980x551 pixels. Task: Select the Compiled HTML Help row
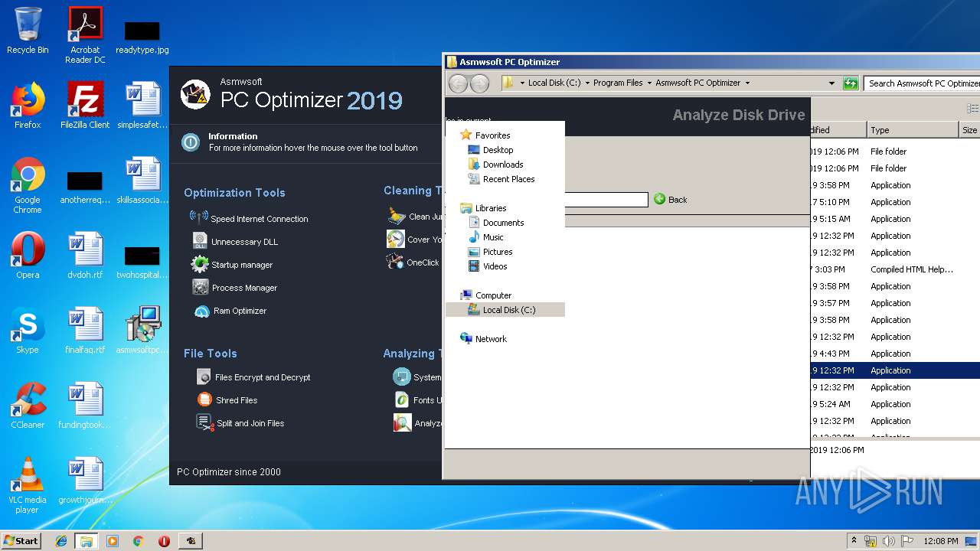pyautogui.click(x=895, y=269)
